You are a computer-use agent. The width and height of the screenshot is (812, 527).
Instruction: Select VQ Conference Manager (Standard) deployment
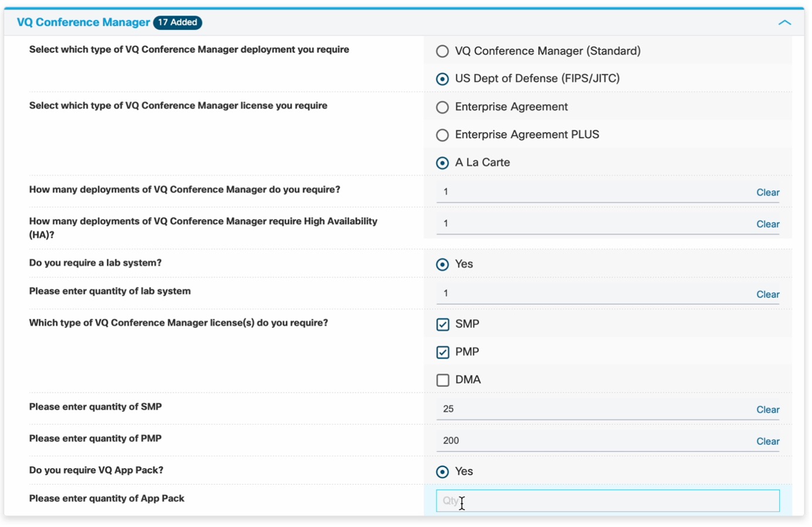(442, 52)
